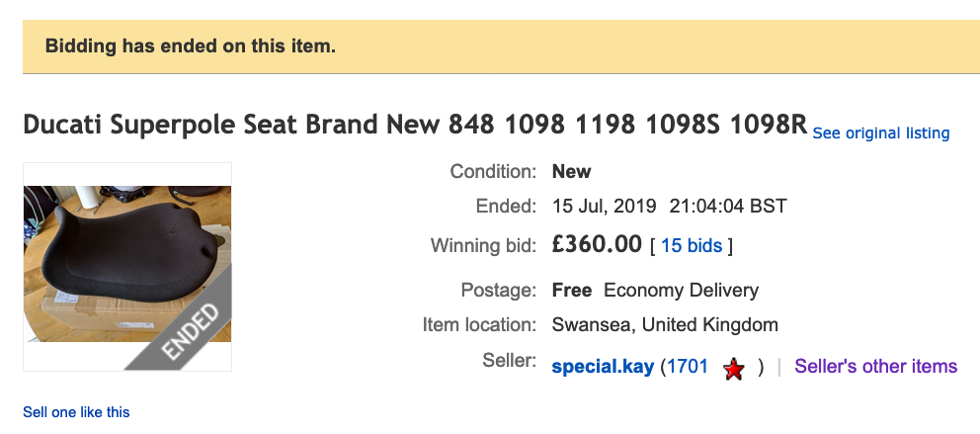
Task: Click the Bidding has ended banner
Action: click(191, 46)
